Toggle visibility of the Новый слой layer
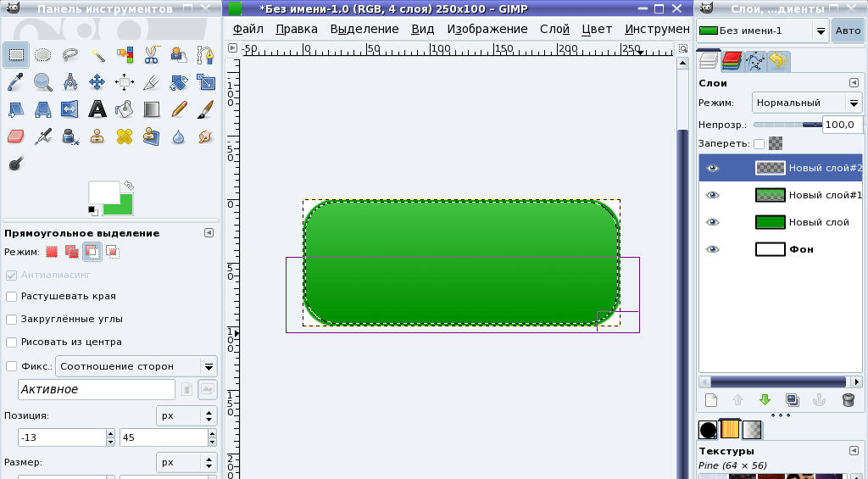 [712, 222]
